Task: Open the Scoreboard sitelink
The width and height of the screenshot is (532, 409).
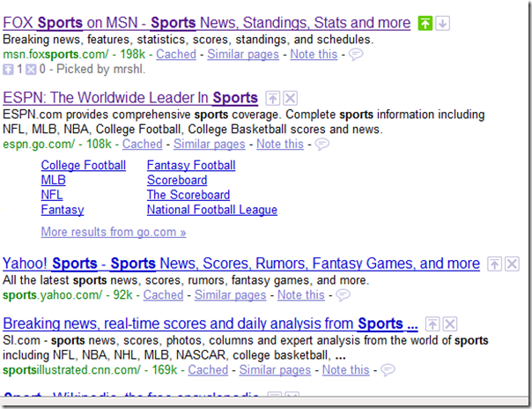Action: pos(177,180)
